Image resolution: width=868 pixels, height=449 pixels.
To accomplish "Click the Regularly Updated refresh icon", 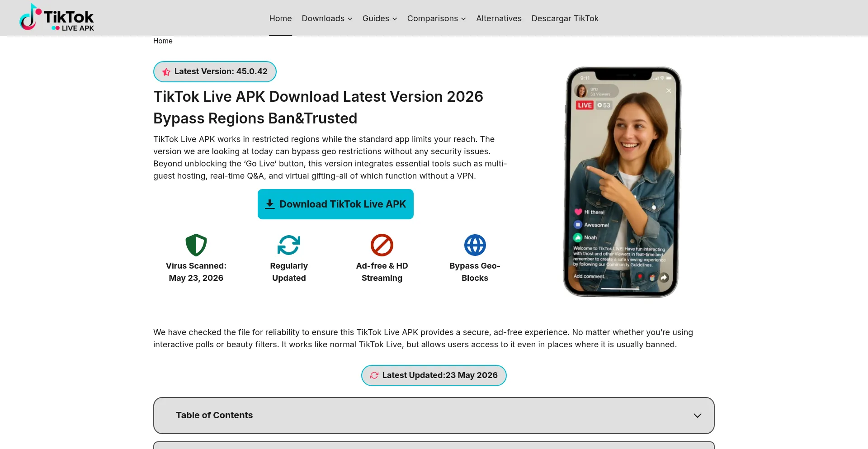I will pos(289,245).
